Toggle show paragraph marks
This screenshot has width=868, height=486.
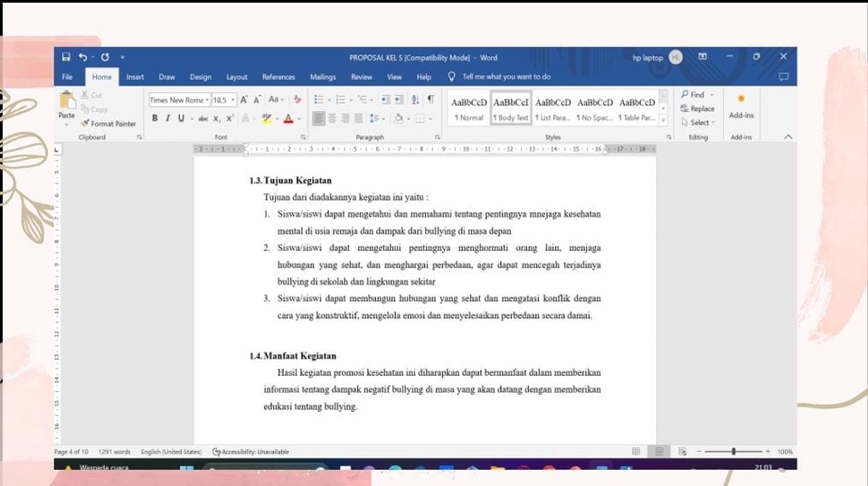tap(430, 100)
